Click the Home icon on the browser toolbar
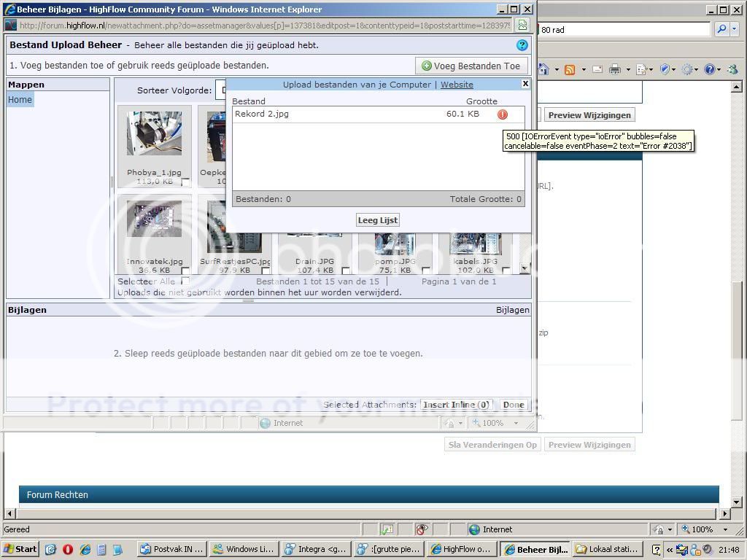 click(x=542, y=70)
